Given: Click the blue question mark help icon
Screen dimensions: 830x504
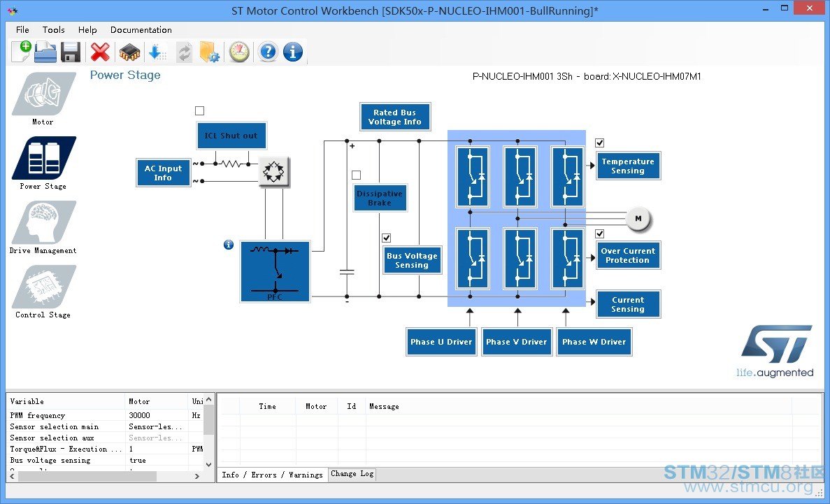Looking at the screenshot, I should coord(268,52).
